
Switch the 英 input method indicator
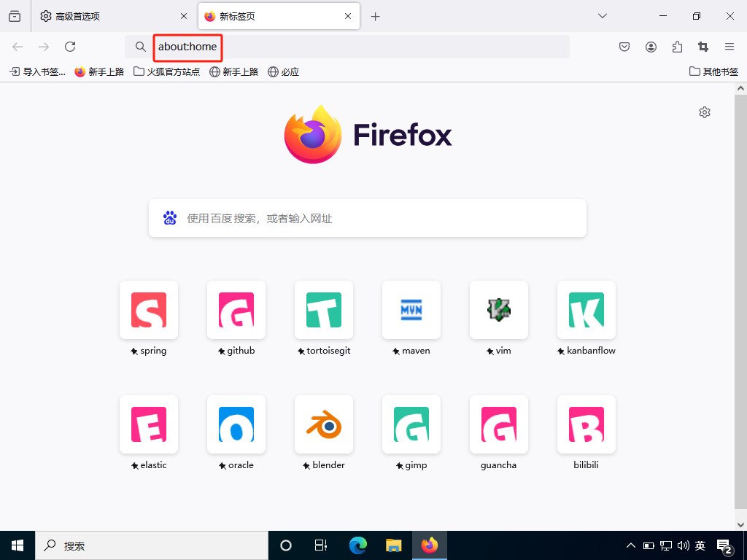[x=700, y=545]
